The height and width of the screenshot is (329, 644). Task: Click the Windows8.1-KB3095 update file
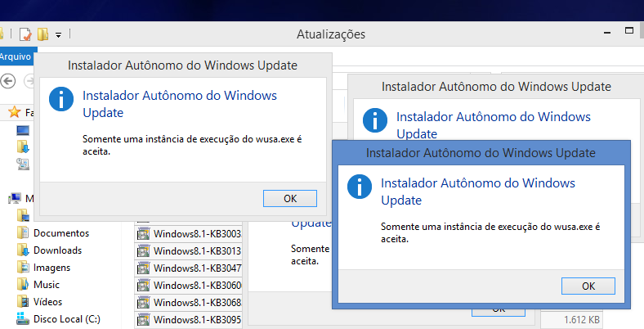click(197, 319)
